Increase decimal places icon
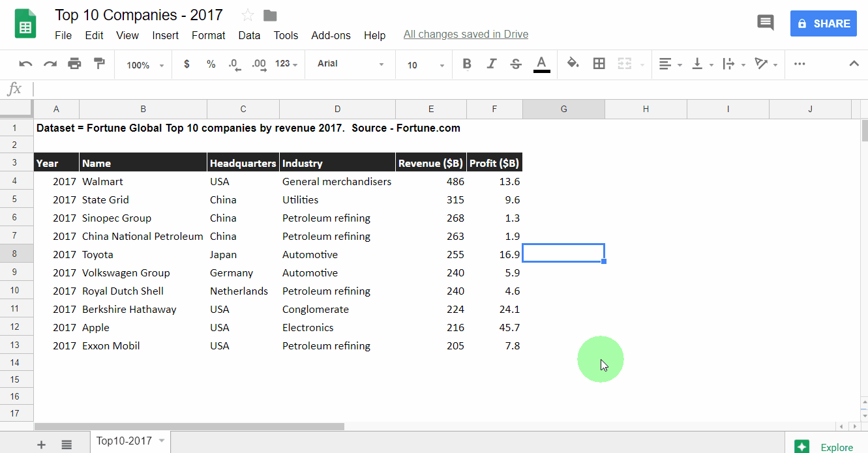The image size is (868, 453). (259, 64)
